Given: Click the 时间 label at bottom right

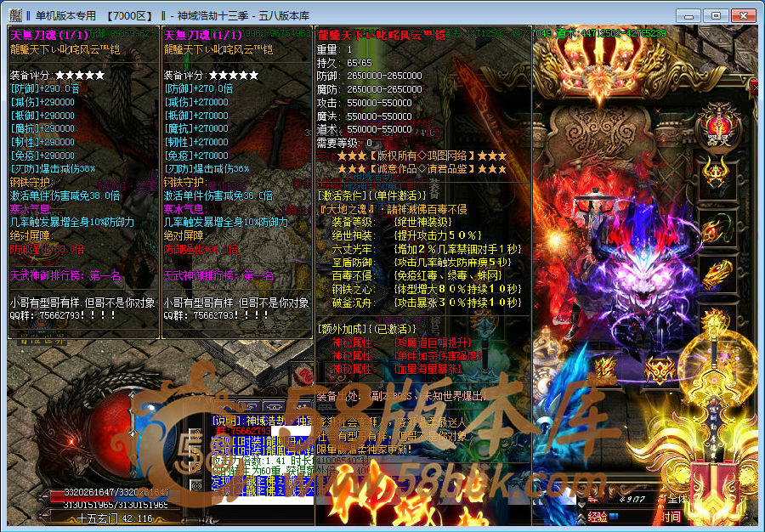Looking at the screenshot, I should tap(671, 517).
